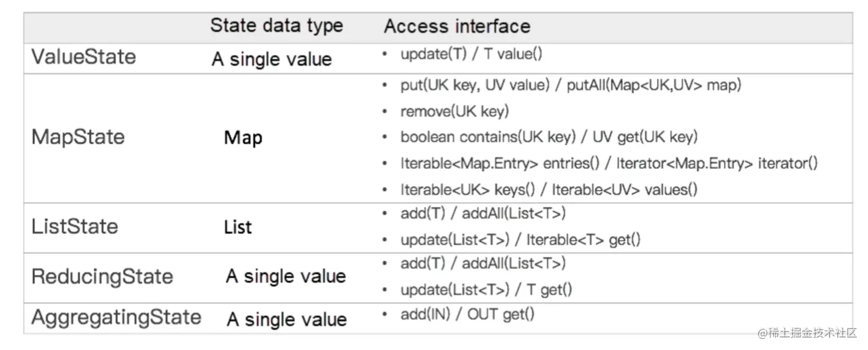The image size is (868, 350).
Task: Click the "List" data type cell
Action: [238, 227]
